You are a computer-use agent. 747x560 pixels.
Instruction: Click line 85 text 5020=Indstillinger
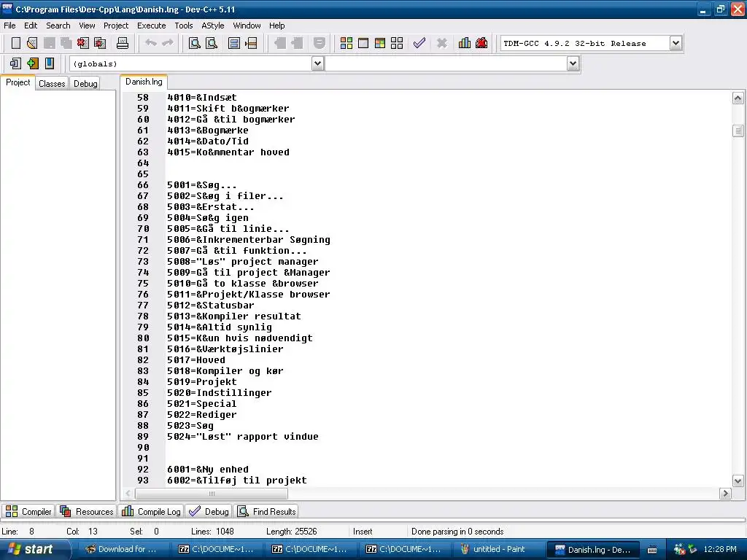[219, 393]
